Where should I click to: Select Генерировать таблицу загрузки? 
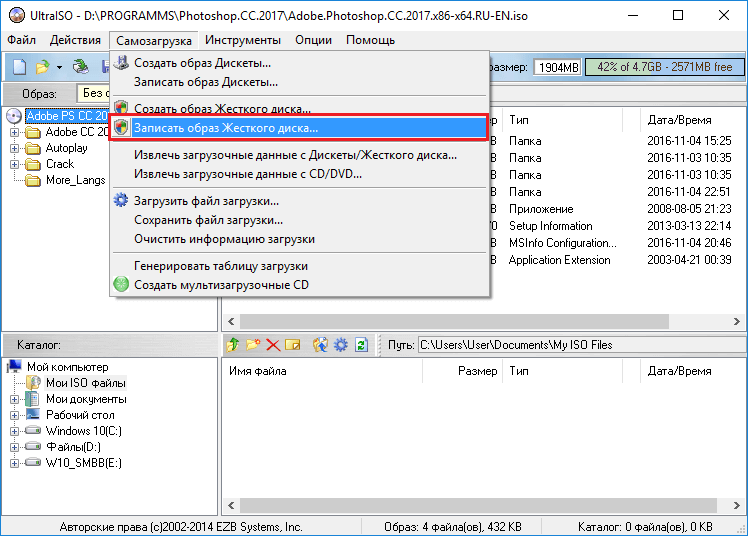coord(299,266)
